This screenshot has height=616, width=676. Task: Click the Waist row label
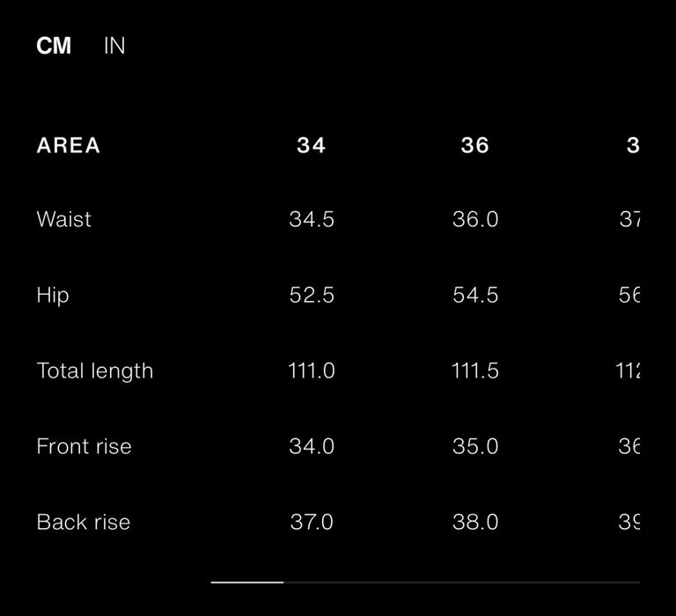point(64,219)
